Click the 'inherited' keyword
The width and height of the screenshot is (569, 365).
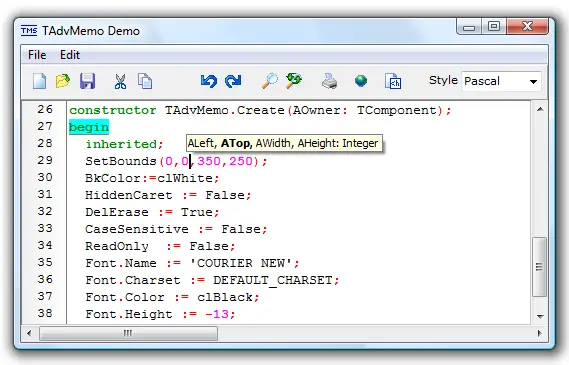click(121, 144)
